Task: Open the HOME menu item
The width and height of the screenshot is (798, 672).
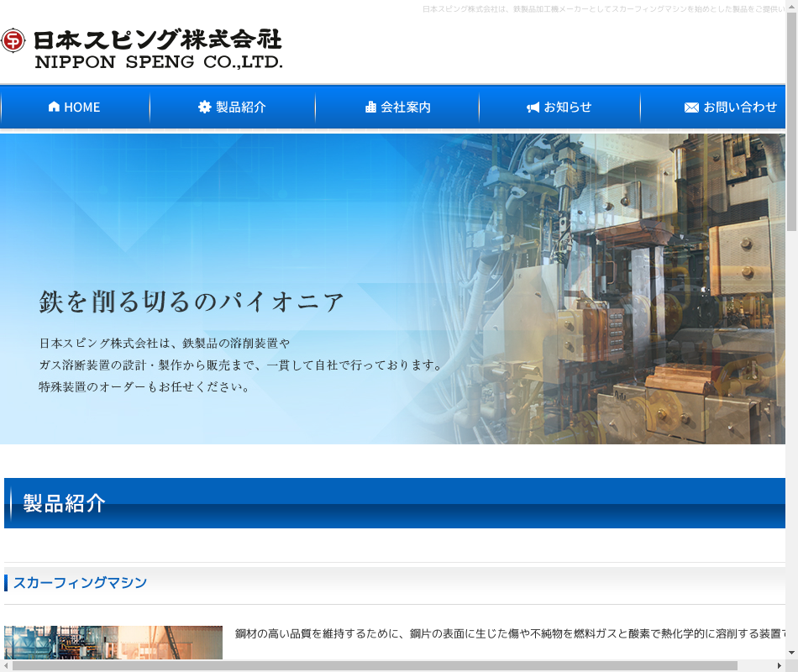Action: point(81,107)
